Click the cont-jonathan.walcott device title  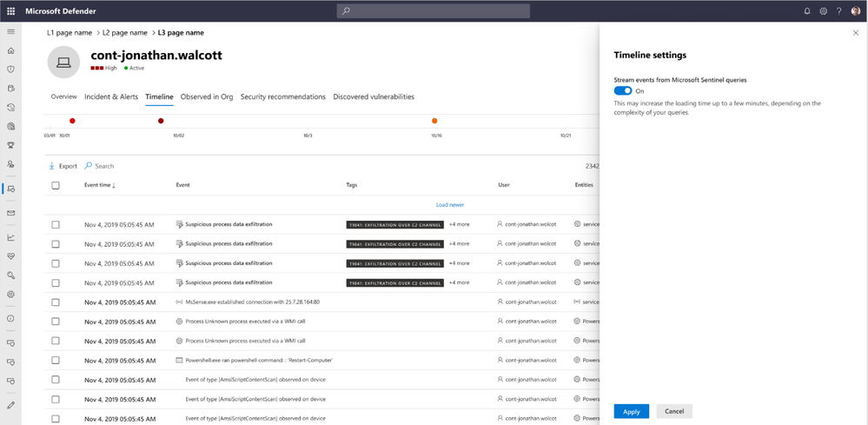click(156, 56)
